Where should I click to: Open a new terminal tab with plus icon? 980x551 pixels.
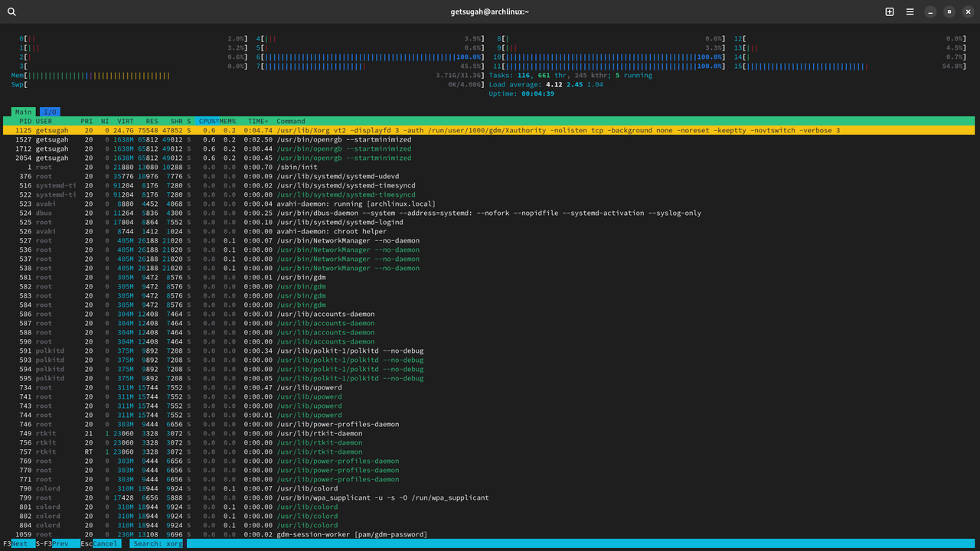[x=890, y=11]
